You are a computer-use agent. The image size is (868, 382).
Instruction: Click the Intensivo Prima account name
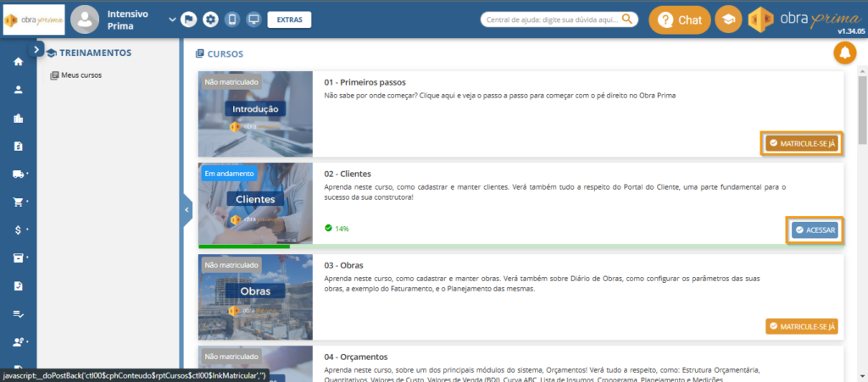(x=127, y=19)
